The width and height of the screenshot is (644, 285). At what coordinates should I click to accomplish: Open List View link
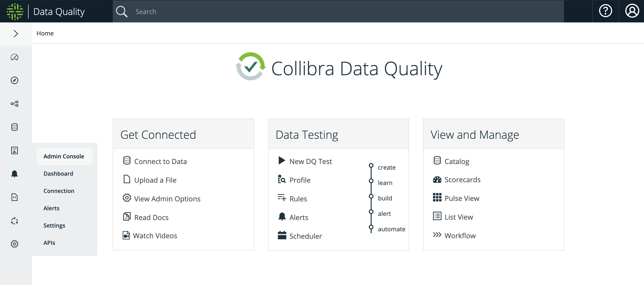(458, 217)
